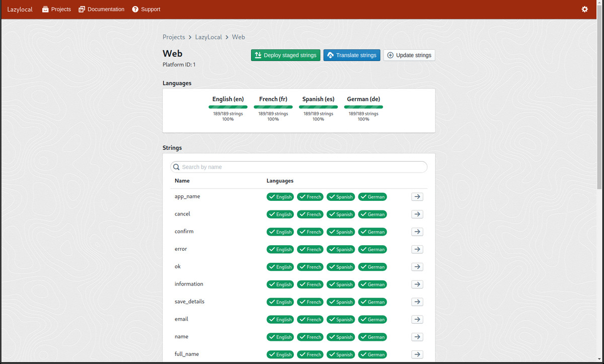Open the Support menu item

coord(146,9)
